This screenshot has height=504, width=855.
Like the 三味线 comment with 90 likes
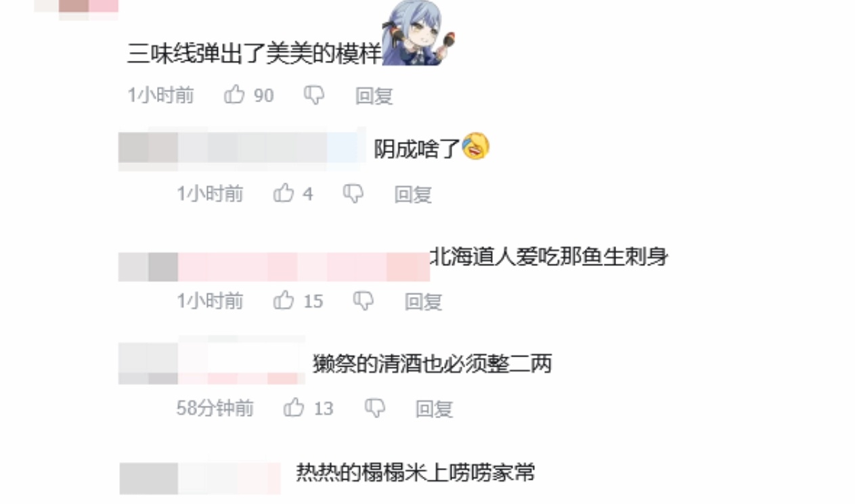(234, 95)
